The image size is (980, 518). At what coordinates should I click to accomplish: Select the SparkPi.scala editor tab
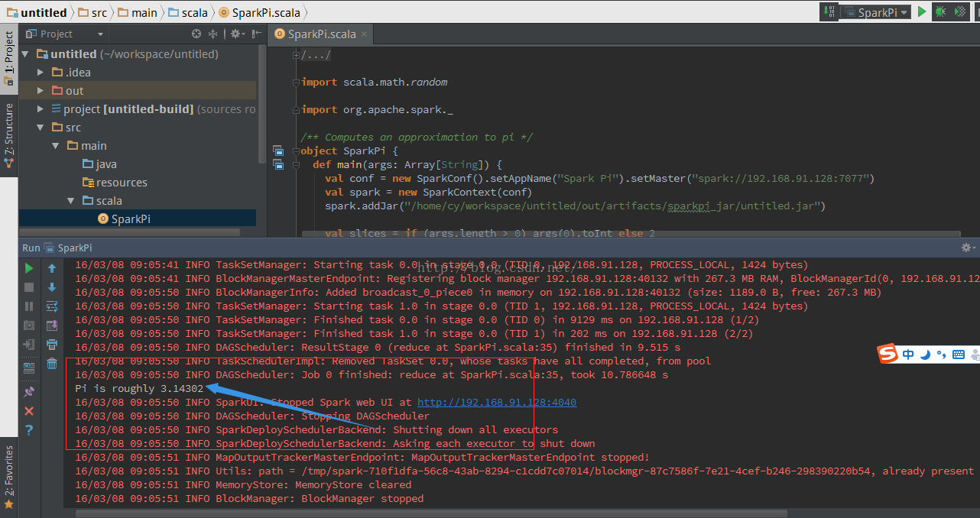click(321, 34)
